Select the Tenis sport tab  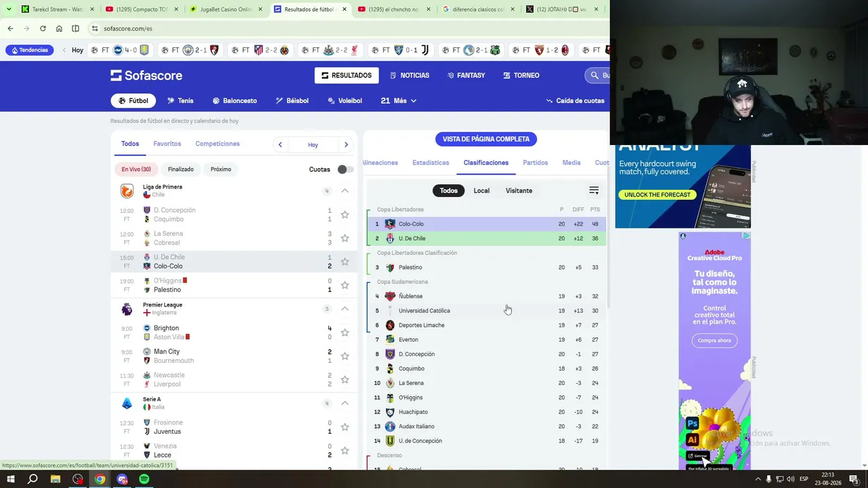click(x=180, y=101)
